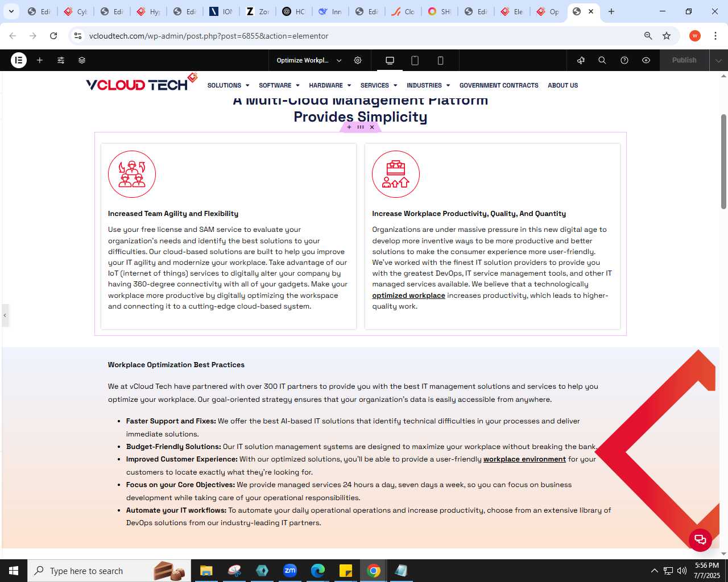Click the 'Faster Support and Fixes:' bullet

171,421
